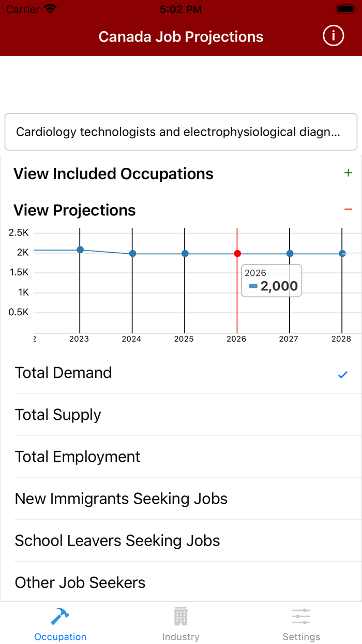
Task: Select School Leavers Seeking Jobs
Action: [x=181, y=540]
